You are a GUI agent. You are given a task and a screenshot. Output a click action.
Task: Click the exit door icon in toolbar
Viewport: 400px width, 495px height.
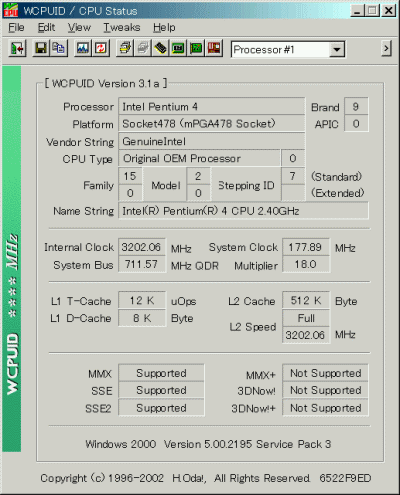click(x=17, y=49)
